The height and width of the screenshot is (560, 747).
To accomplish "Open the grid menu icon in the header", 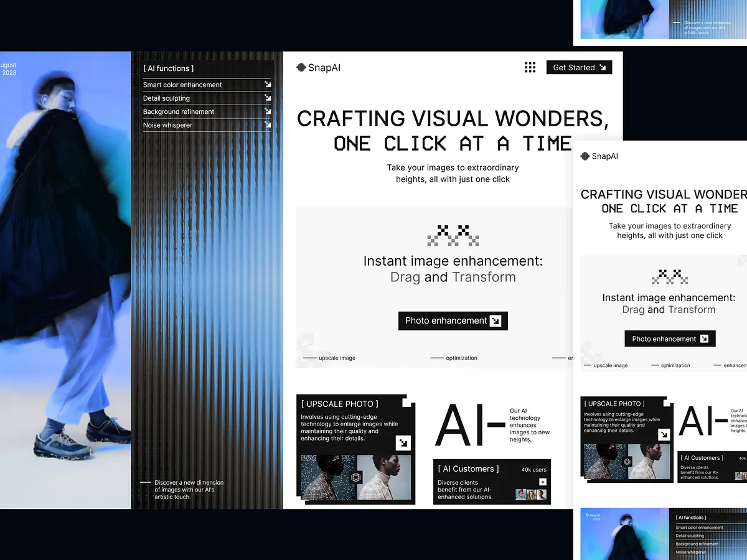I will point(530,67).
